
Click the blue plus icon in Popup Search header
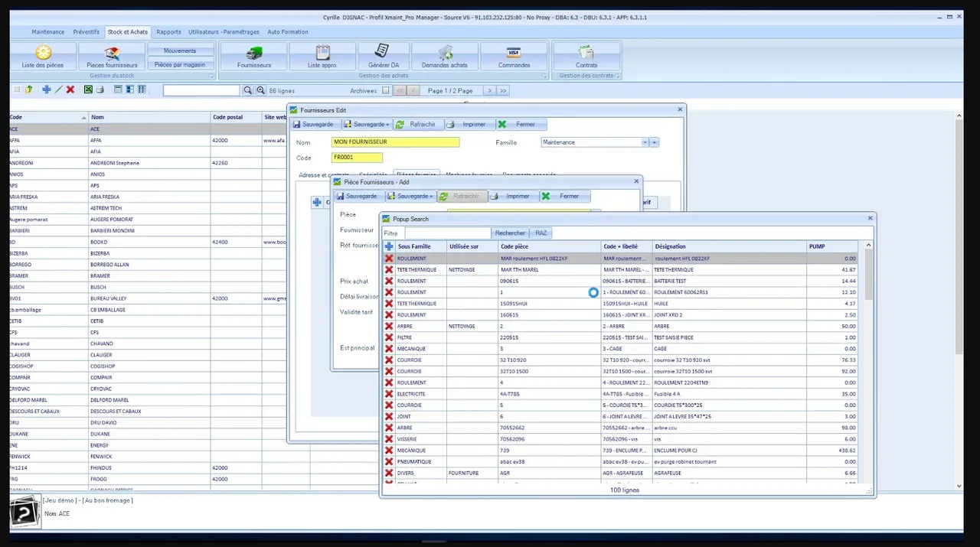point(389,246)
